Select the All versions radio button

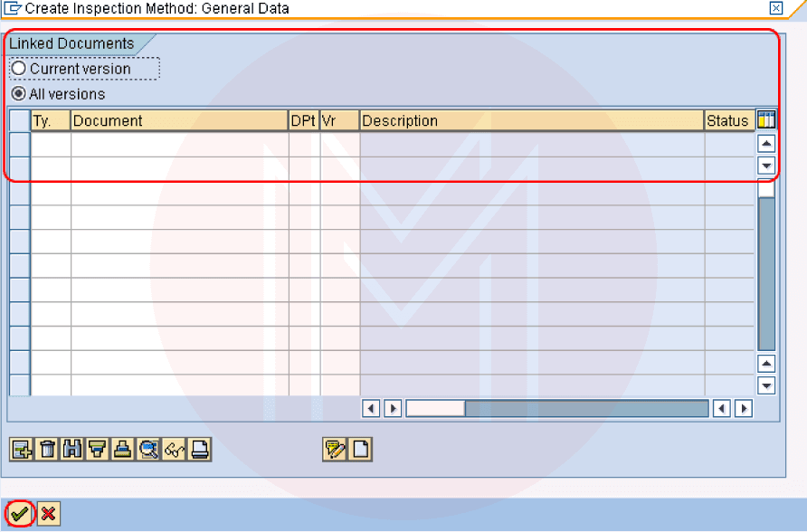pyautogui.click(x=19, y=94)
